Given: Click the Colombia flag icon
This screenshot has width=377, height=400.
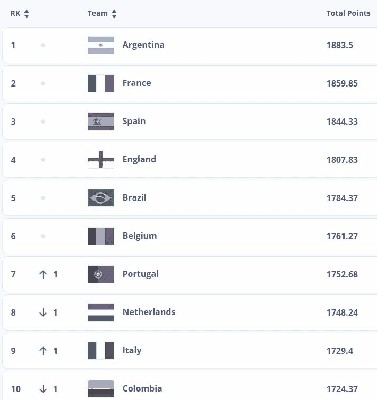Looking at the screenshot, I should point(101,389).
